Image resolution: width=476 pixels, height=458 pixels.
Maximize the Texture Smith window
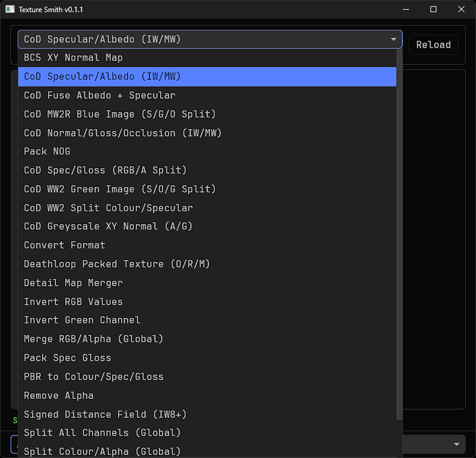pyautogui.click(x=433, y=9)
